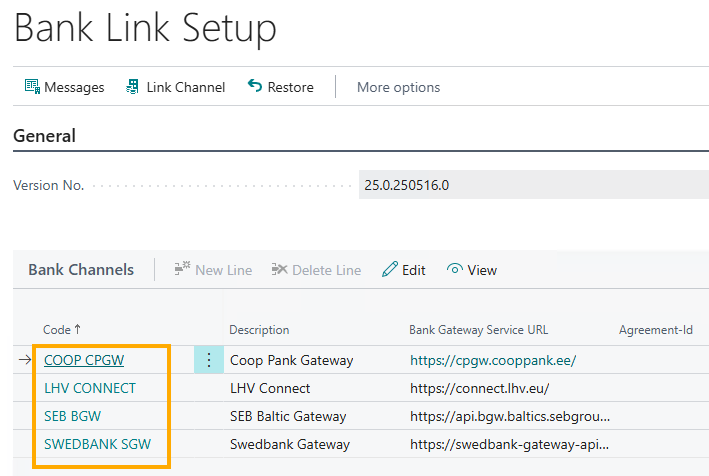
Task: Click the connect.lhv.eu URL cell
Action: [480, 388]
